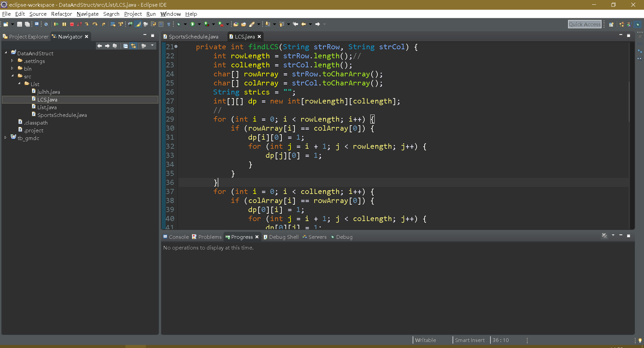The width and height of the screenshot is (644, 348).
Task: Switch to the Servers tab
Action: click(314, 237)
